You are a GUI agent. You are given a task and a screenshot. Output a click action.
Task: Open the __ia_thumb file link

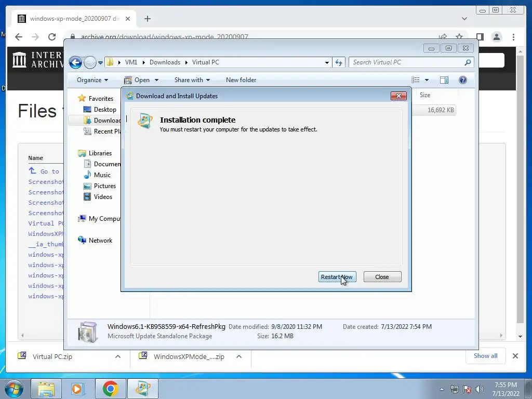(46, 244)
